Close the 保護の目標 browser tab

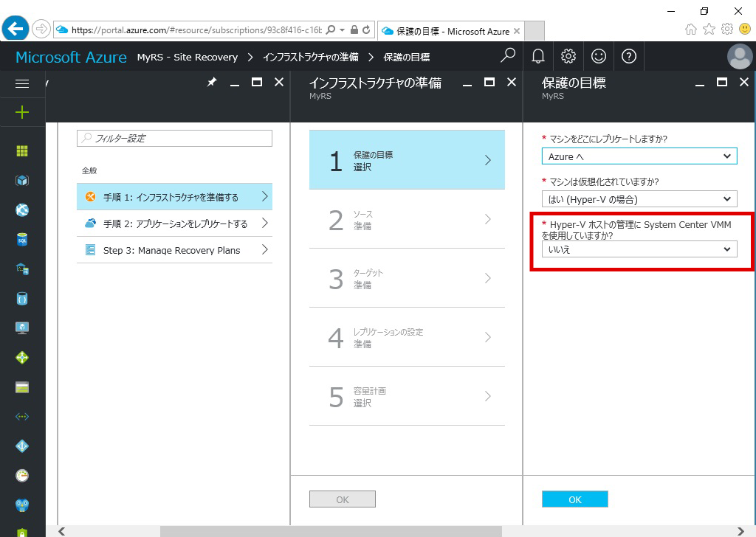pyautogui.click(x=517, y=31)
